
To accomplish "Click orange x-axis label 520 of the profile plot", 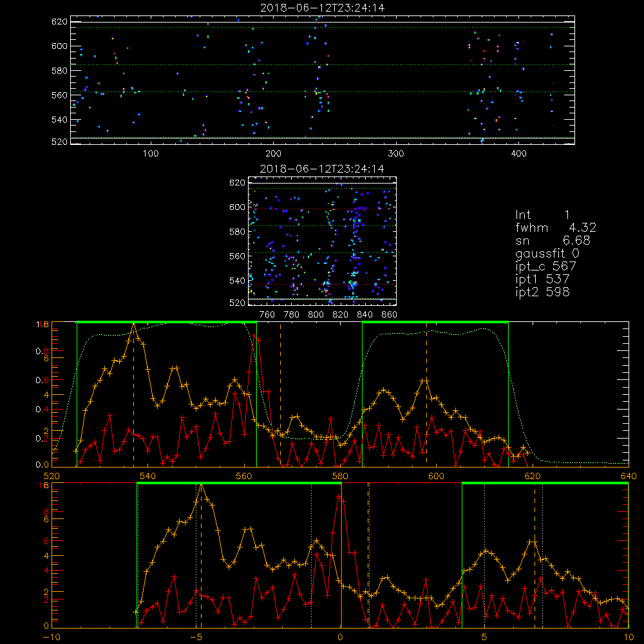I will coord(52,477).
